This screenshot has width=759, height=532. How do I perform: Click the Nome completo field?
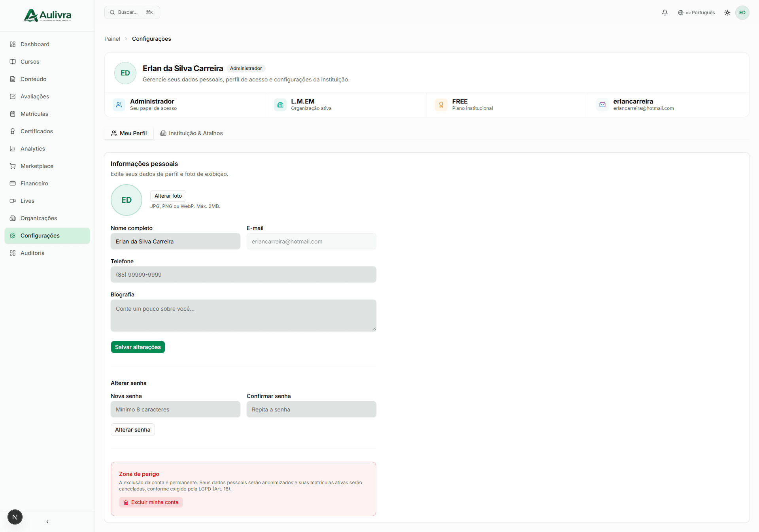(x=176, y=241)
